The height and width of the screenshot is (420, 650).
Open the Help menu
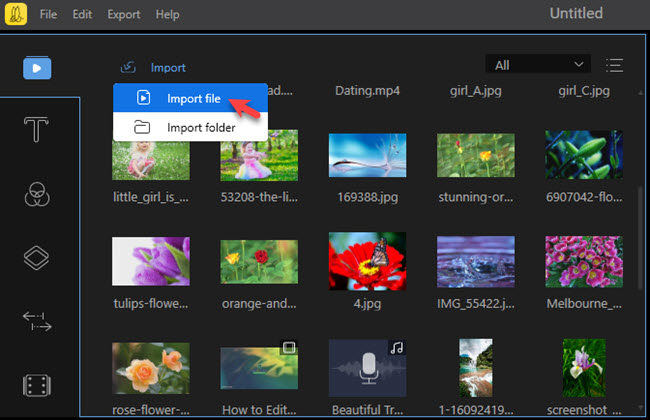(x=167, y=15)
